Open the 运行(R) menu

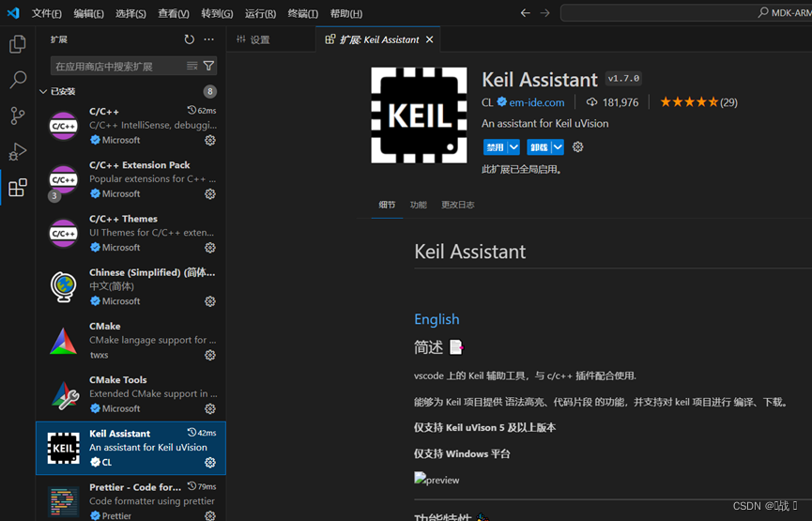260,13
